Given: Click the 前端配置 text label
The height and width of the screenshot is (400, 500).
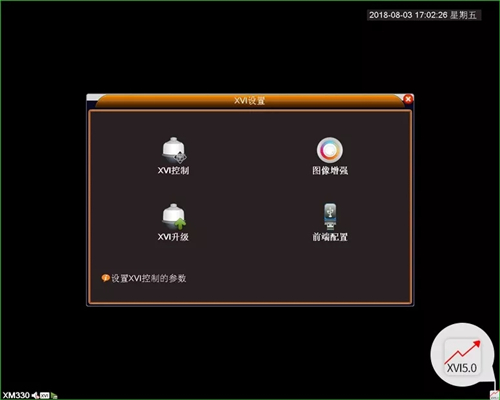Looking at the screenshot, I should click(x=330, y=237).
